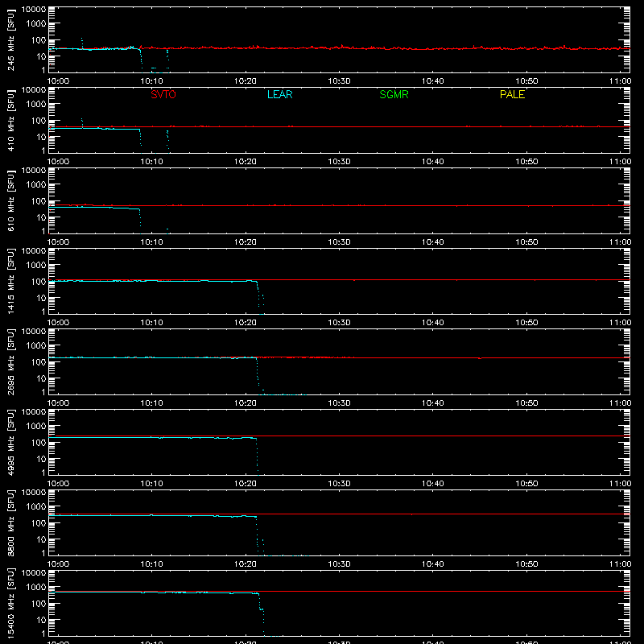Image resolution: width=644 pixels, height=644 pixels.
Task: Click the LEAR station legend label
Action: [x=279, y=94]
